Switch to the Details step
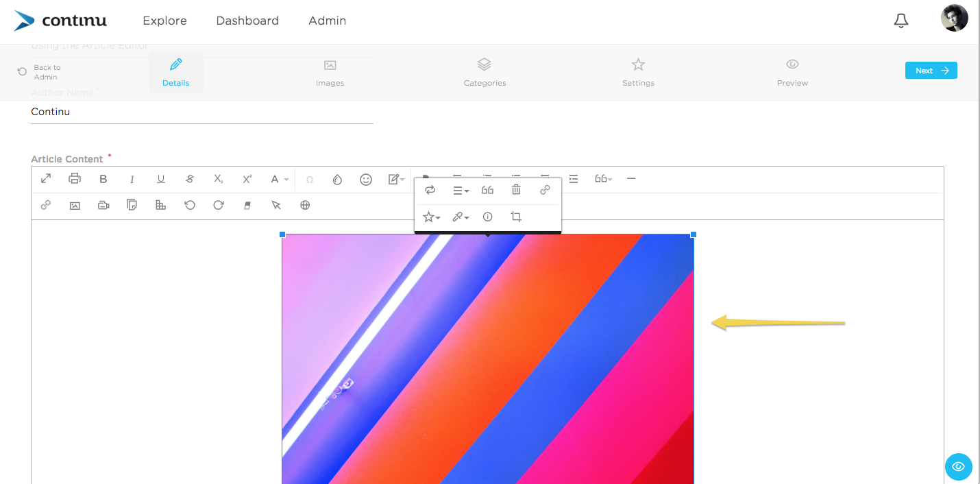The width and height of the screenshot is (980, 484). pyautogui.click(x=176, y=72)
